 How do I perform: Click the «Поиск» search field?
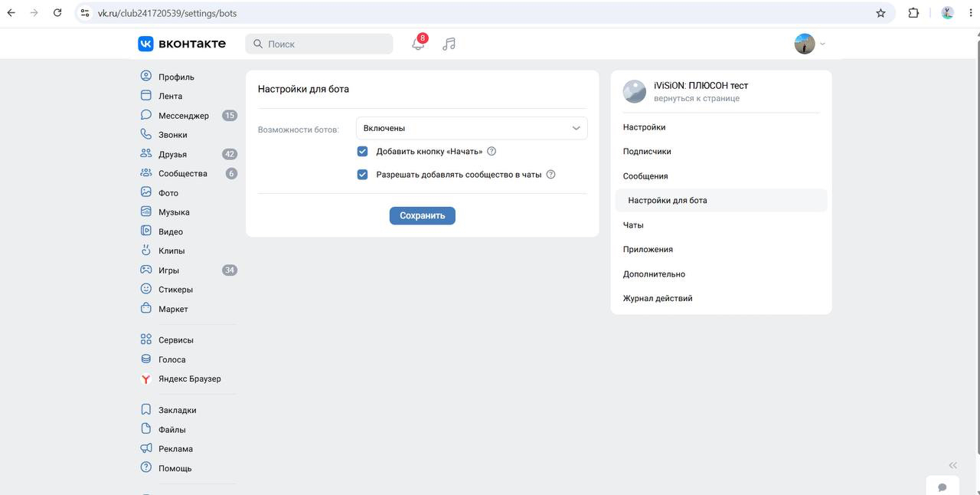[x=319, y=44]
